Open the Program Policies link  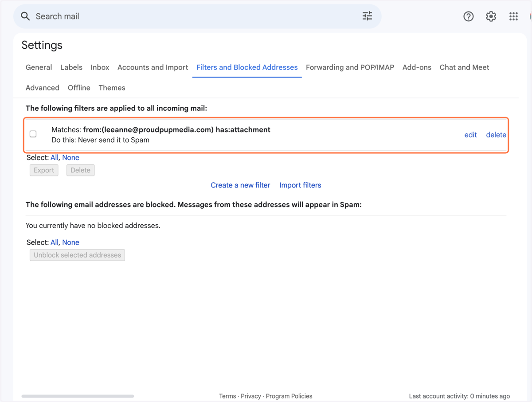tap(289, 396)
